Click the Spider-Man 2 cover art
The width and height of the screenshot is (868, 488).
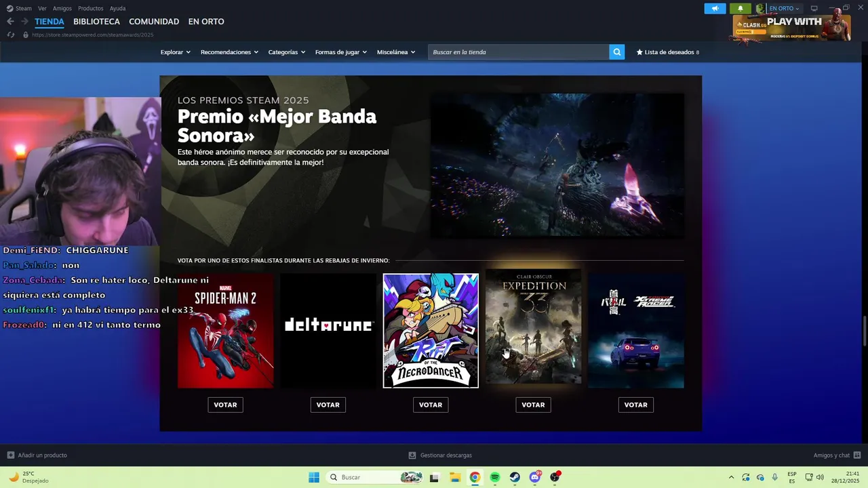[x=226, y=331]
